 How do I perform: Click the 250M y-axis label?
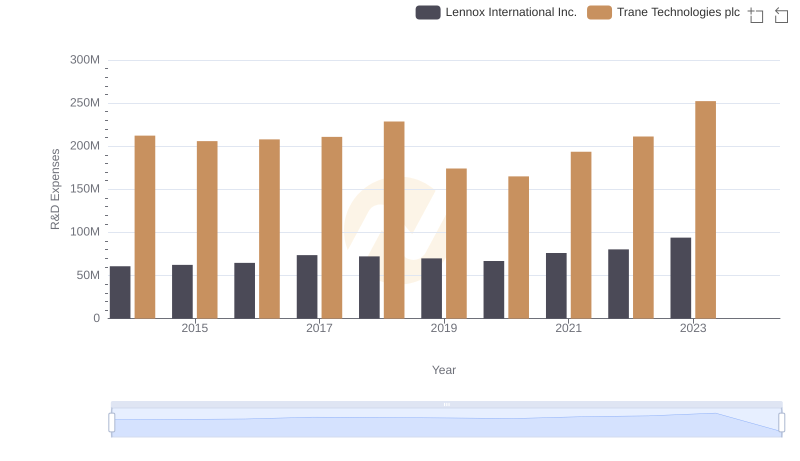[x=85, y=103]
